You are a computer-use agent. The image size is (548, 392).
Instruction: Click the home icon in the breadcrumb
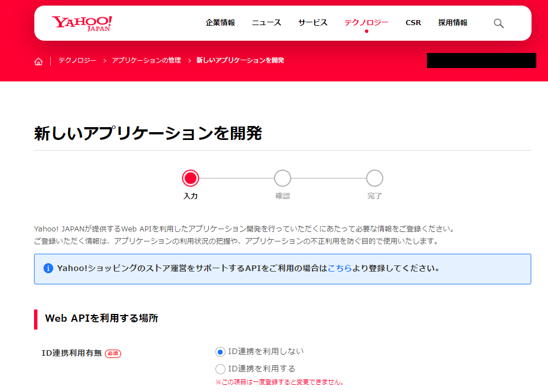(x=38, y=61)
